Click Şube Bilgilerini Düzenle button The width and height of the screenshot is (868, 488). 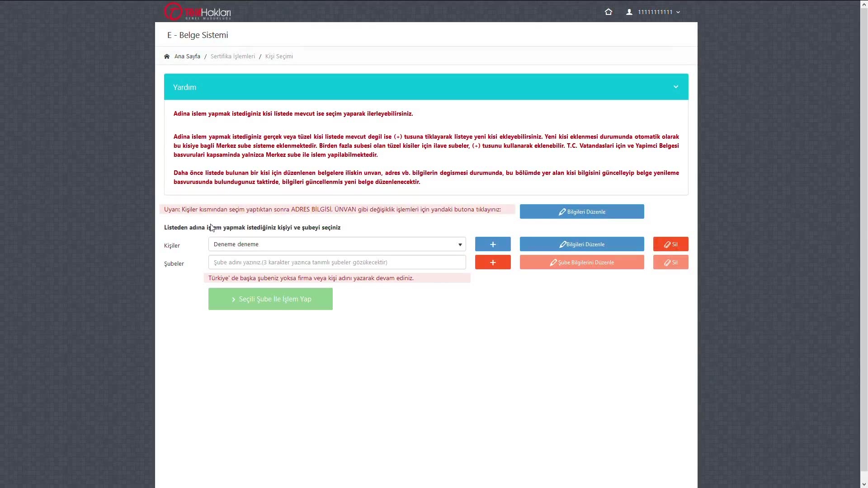click(x=582, y=263)
